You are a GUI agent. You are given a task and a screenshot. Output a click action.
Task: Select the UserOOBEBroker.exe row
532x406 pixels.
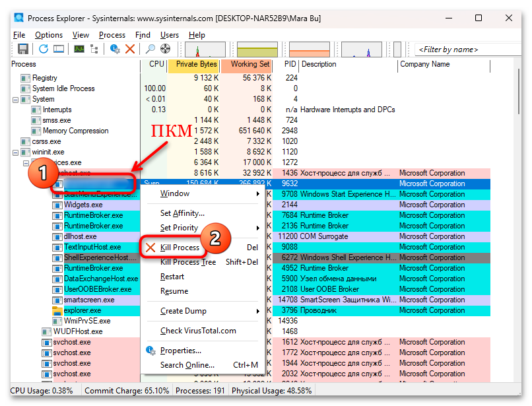(250, 289)
